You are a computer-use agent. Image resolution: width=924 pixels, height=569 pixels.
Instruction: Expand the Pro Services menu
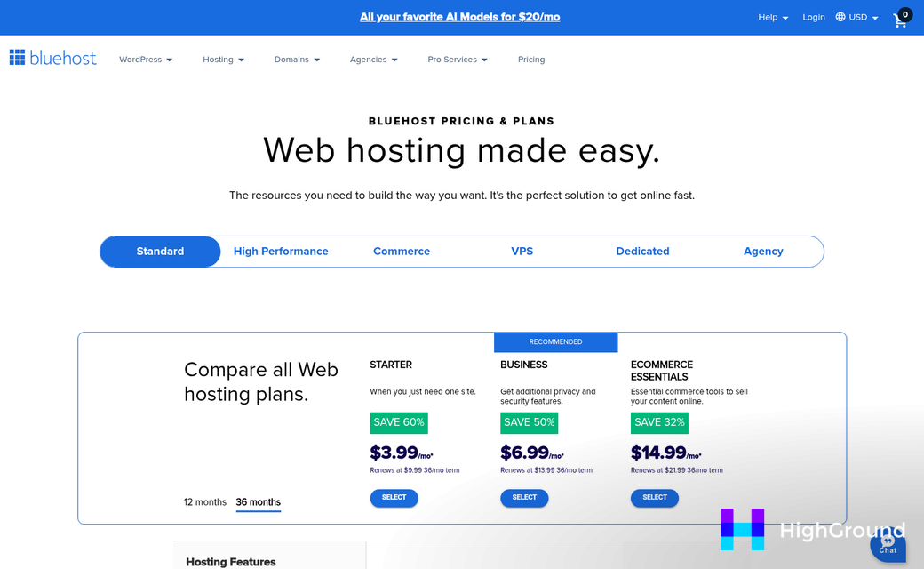457,60
